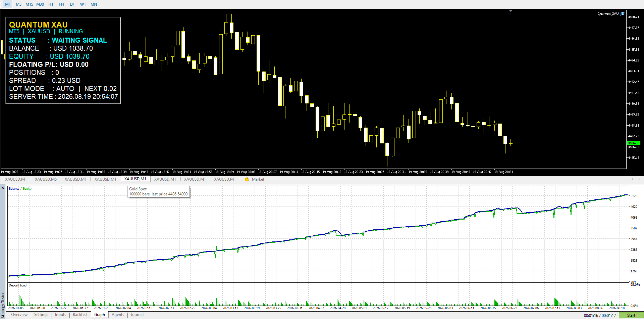Open the Inputs tester tab
Viewport: 644px width, 319px height.
(x=60, y=315)
